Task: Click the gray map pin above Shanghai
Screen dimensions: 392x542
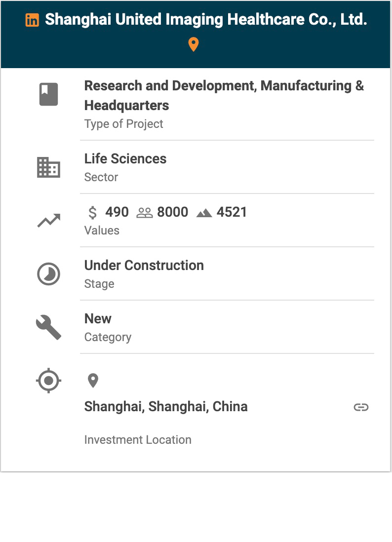Action: coord(93,381)
